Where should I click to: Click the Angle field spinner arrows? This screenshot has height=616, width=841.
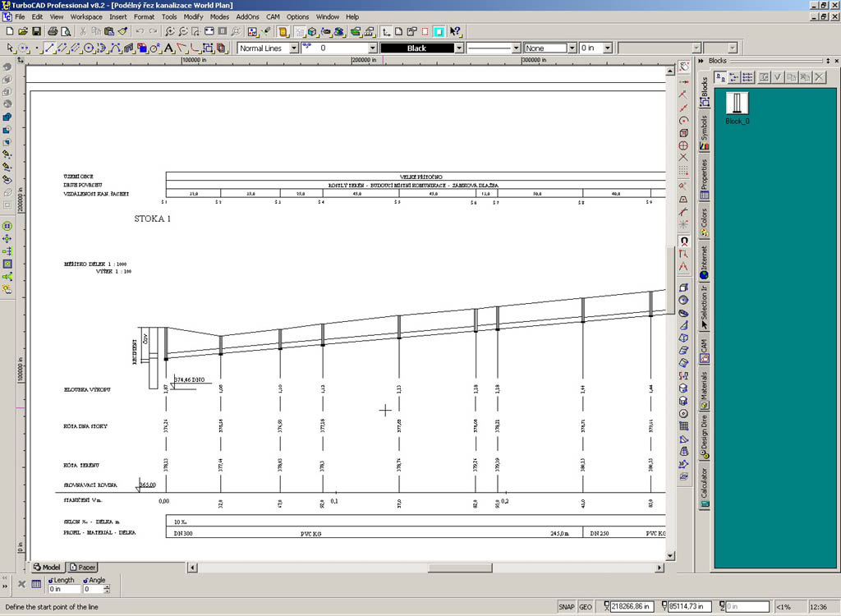tap(107, 589)
